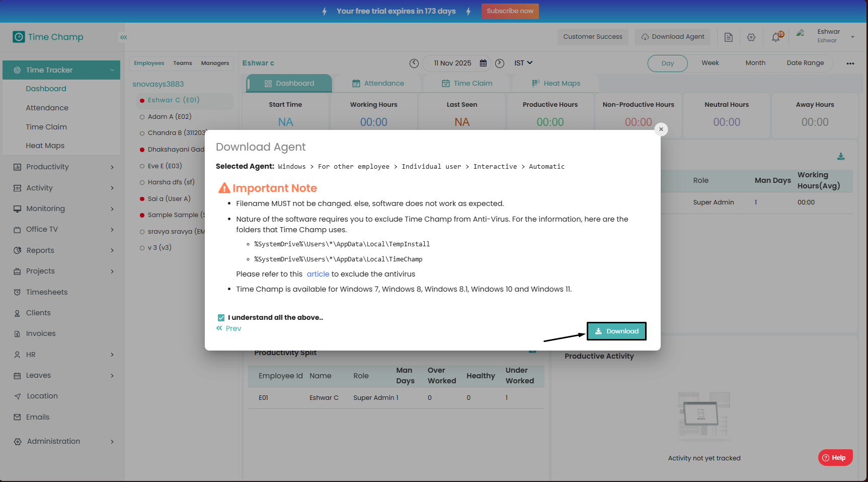Viewport: 868px width, 482px height.
Task: Switch to the Time Claim tab
Action: [467, 84]
